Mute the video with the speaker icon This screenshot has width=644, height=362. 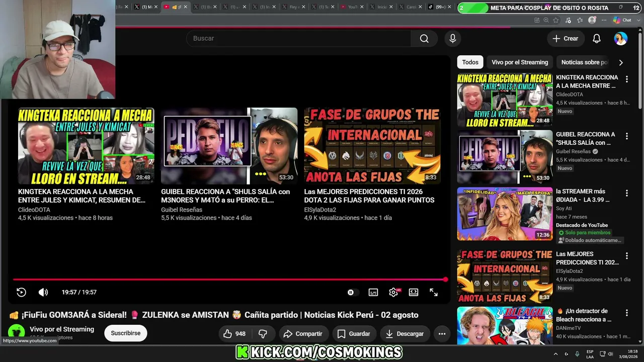pos(43,292)
